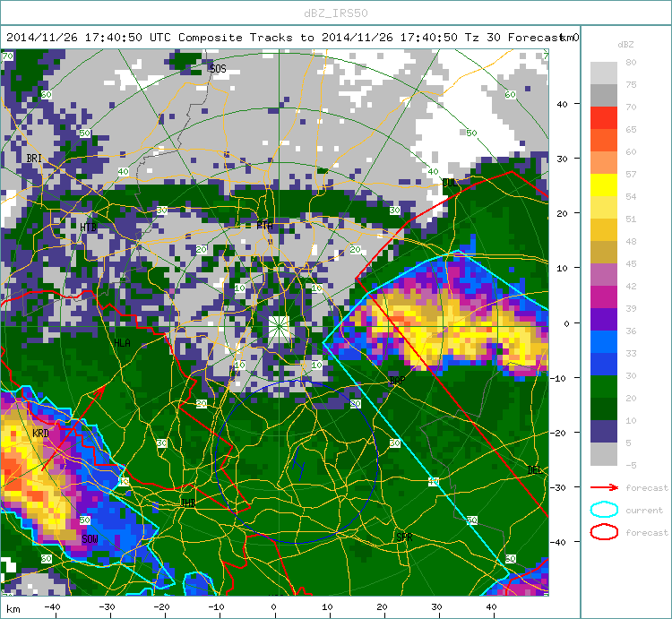Click the 0 tick on bottom axis

(x=273, y=607)
